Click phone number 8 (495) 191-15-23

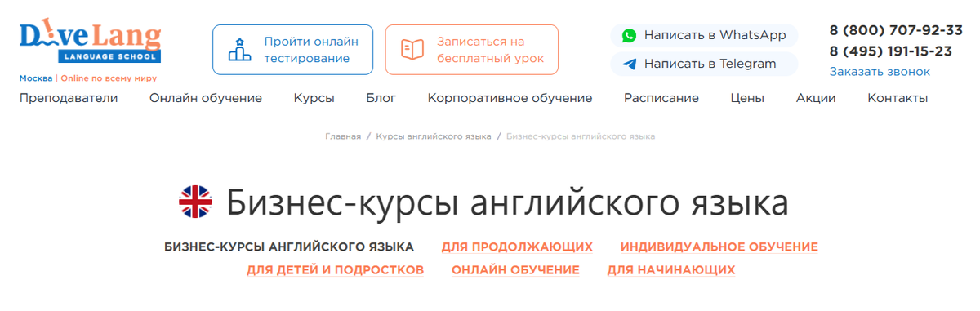[890, 51]
